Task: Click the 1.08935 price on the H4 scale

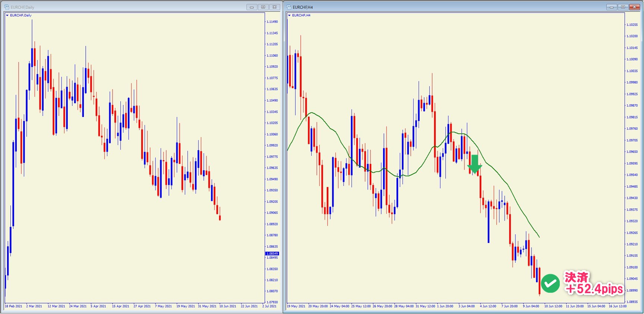Action: pos(632,302)
